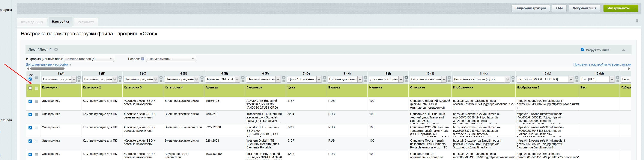
Task: Open the dark gear on column 9 (I)
Action: tap(406, 77)
